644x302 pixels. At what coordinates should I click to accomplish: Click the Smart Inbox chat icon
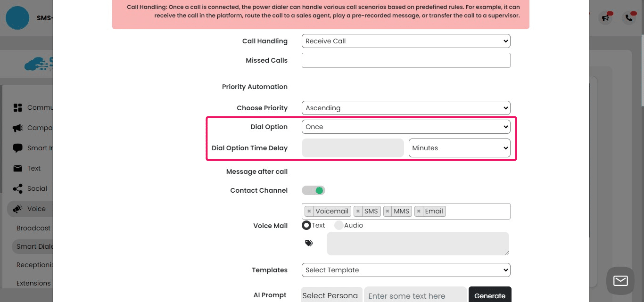click(18, 148)
